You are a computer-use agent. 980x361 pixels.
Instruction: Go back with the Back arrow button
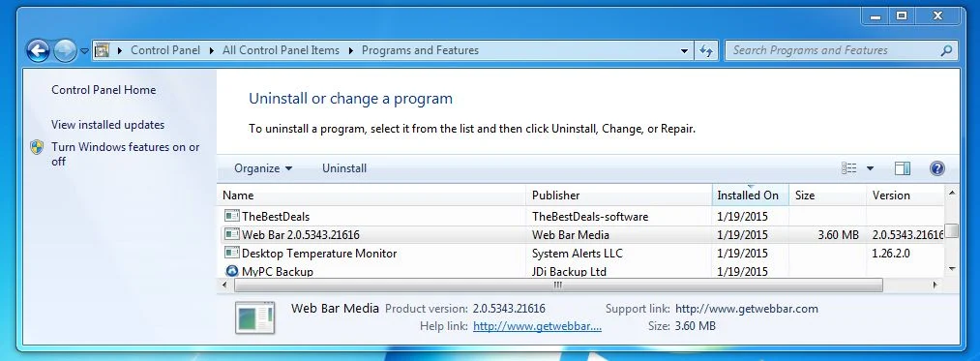tap(38, 50)
